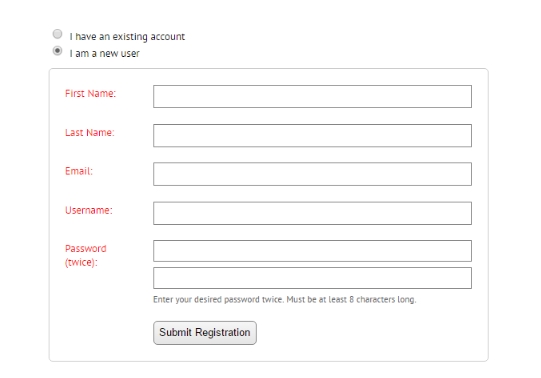The image size is (541, 378).
Task: Focus the Last Name text field
Action: pyautogui.click(x=312, y=136)
